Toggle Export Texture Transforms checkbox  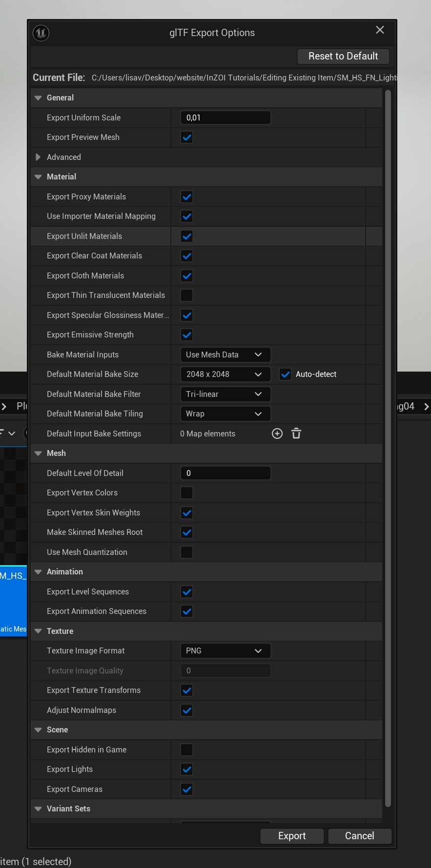pyautogui.click(x=187, y=690)
